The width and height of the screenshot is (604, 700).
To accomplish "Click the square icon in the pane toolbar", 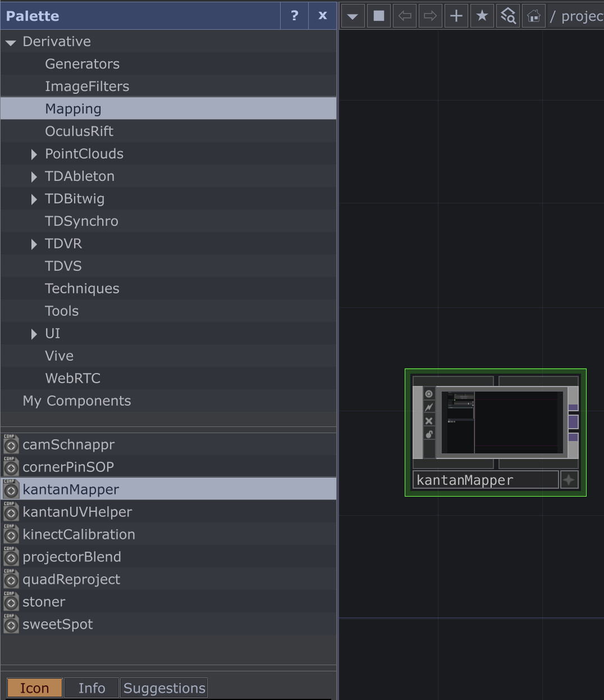I will [x=379, y=16].
